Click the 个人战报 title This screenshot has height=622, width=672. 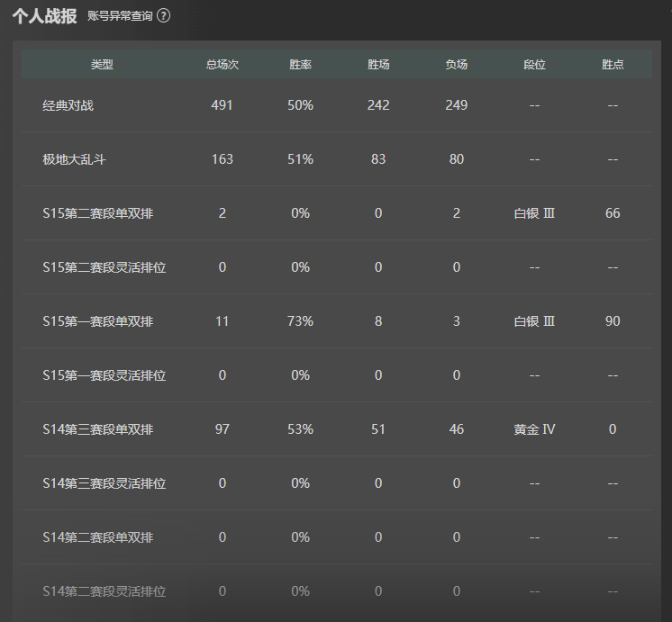point(44,16)
